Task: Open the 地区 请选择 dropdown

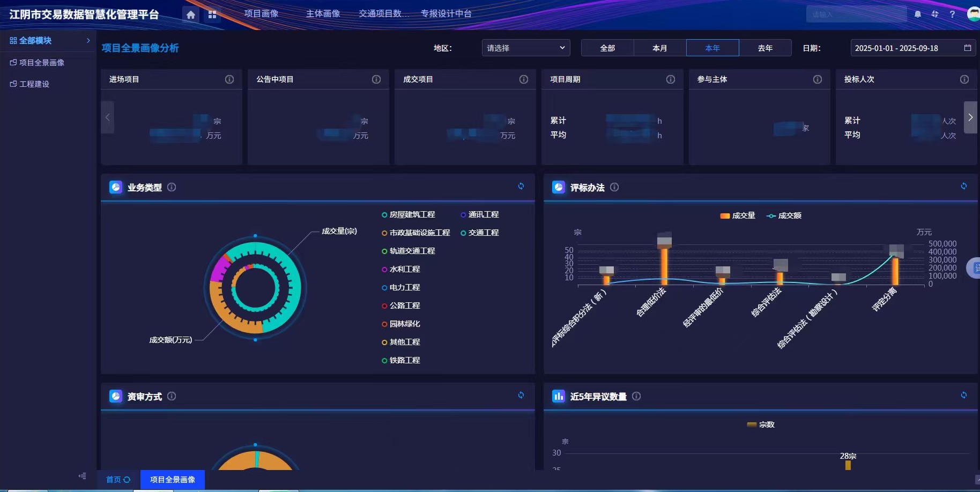Action: click(x=525, y=48)
